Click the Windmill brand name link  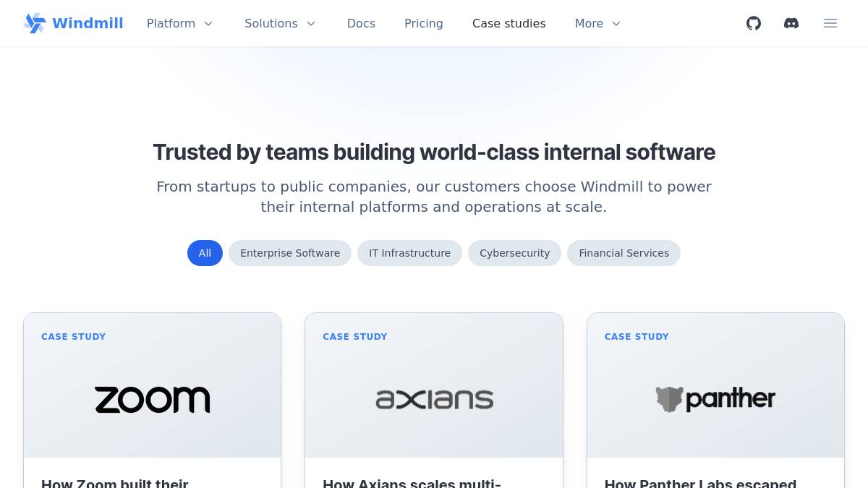[88, 23]
